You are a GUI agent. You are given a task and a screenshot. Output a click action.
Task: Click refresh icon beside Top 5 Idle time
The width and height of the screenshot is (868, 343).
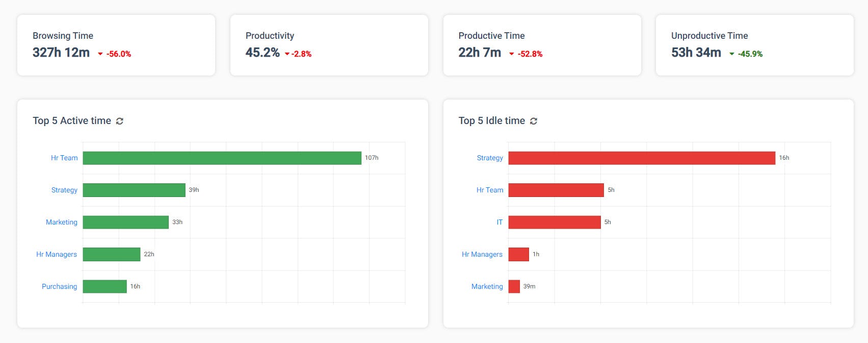point(534,121)
